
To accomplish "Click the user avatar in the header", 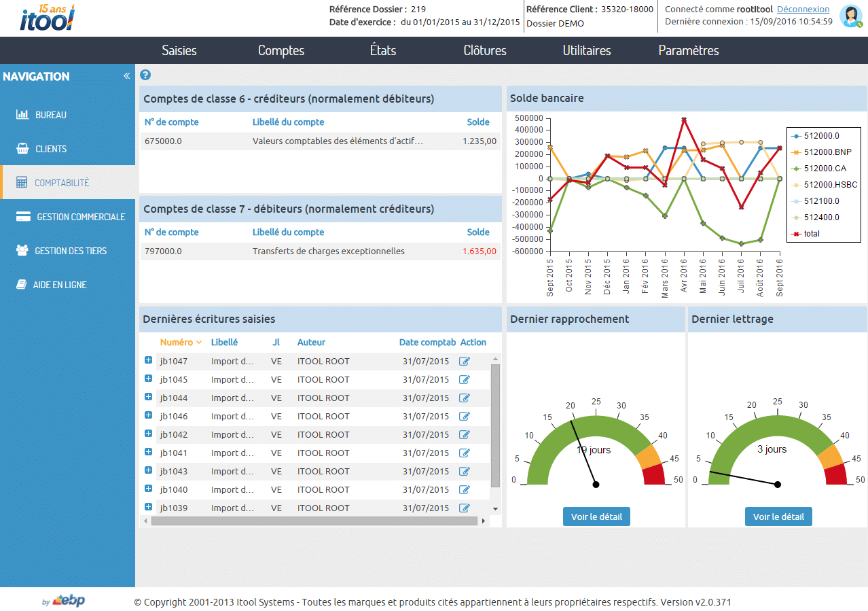I will (850, 16).
